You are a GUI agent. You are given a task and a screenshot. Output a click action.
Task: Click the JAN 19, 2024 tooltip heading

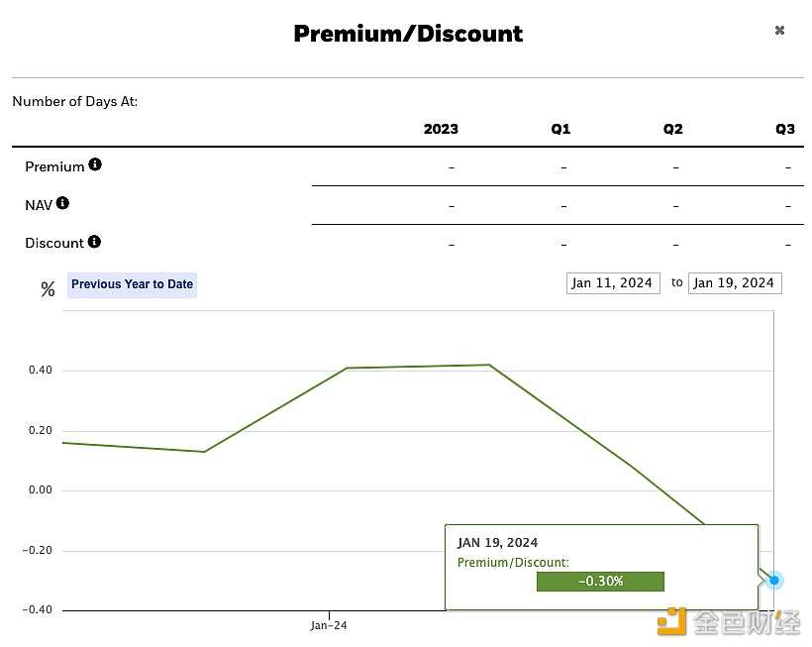pyautogui.click(x=497, y=542)
